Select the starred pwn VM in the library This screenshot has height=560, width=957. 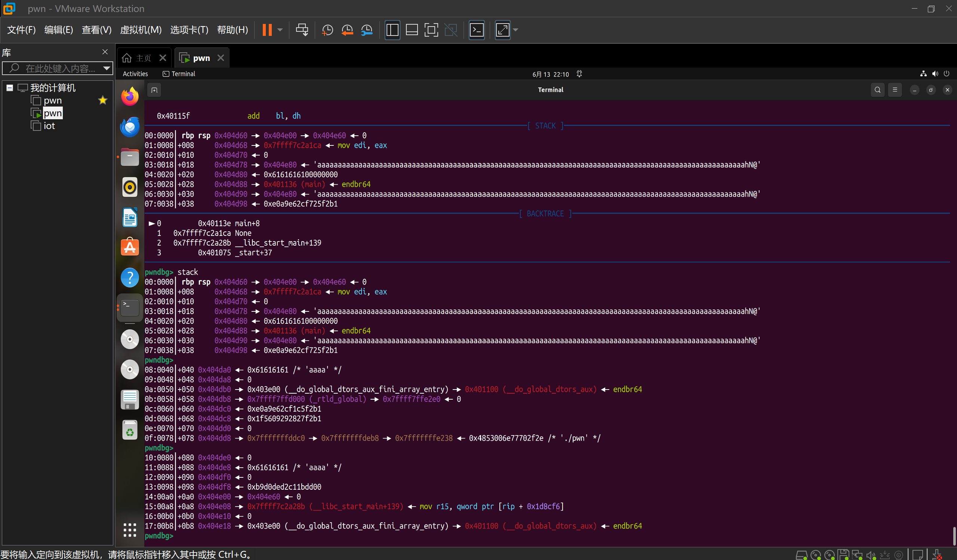click(x=52, y=101)
